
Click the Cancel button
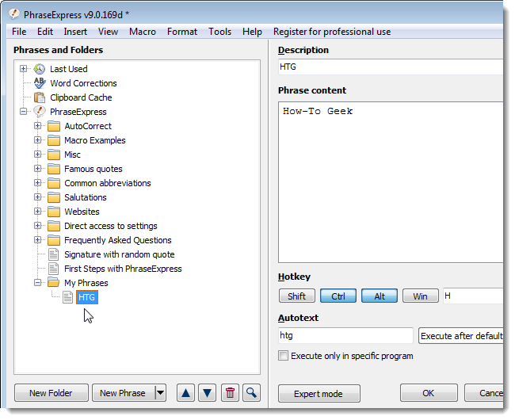point(484,393)
